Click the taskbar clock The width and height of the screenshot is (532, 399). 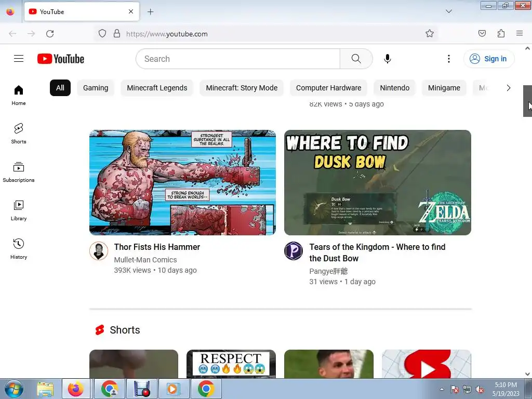coord(506,389)
